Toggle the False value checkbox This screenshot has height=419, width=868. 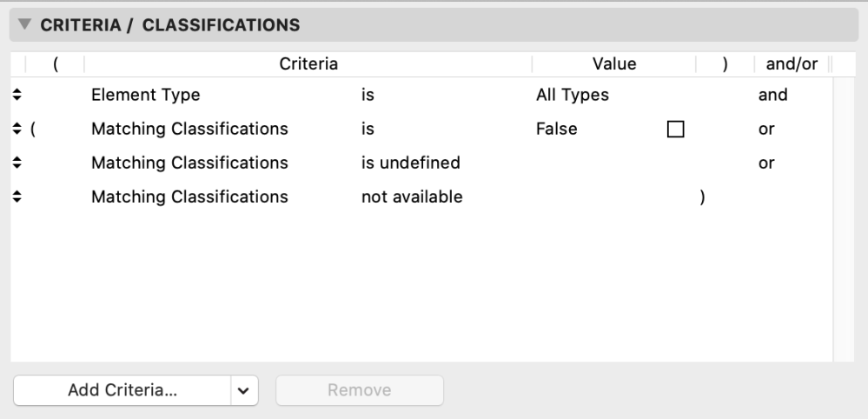(675, 130)
